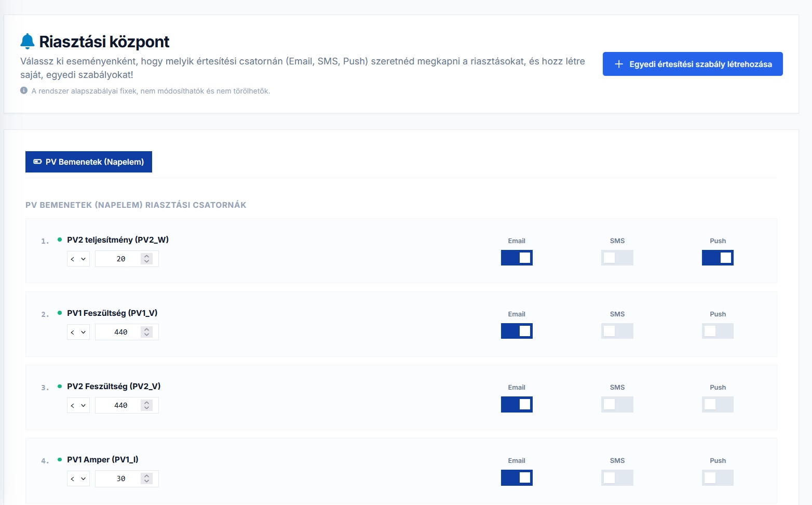This screenshot has height=505, width=812.
Task: Click the info icon before the fixed rules note
Action: pyautogui.click(x=24, y=90)
